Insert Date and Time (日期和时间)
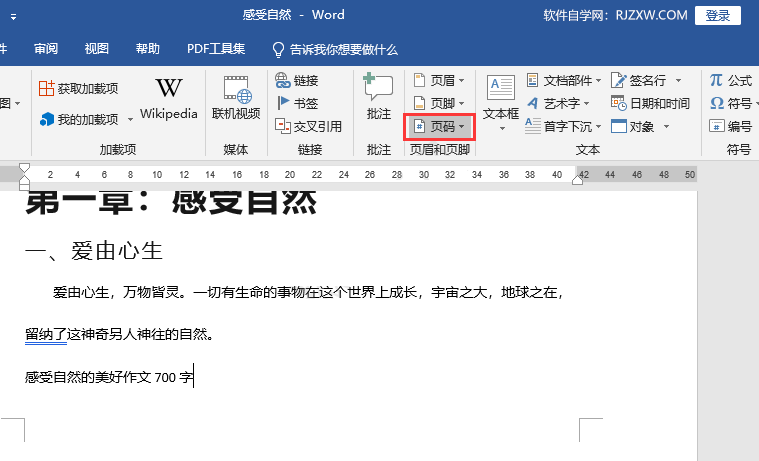 pyautogui.click(x=651, y=103)
